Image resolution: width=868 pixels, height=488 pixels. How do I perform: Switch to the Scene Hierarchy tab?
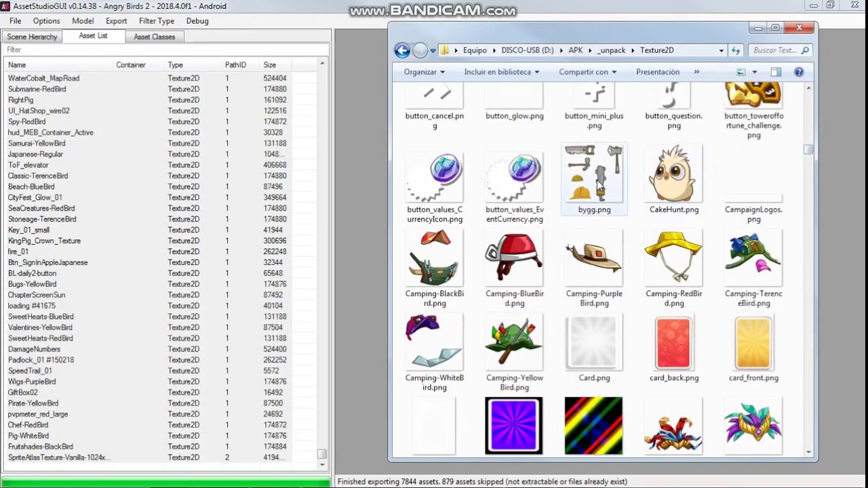[32, 37]
